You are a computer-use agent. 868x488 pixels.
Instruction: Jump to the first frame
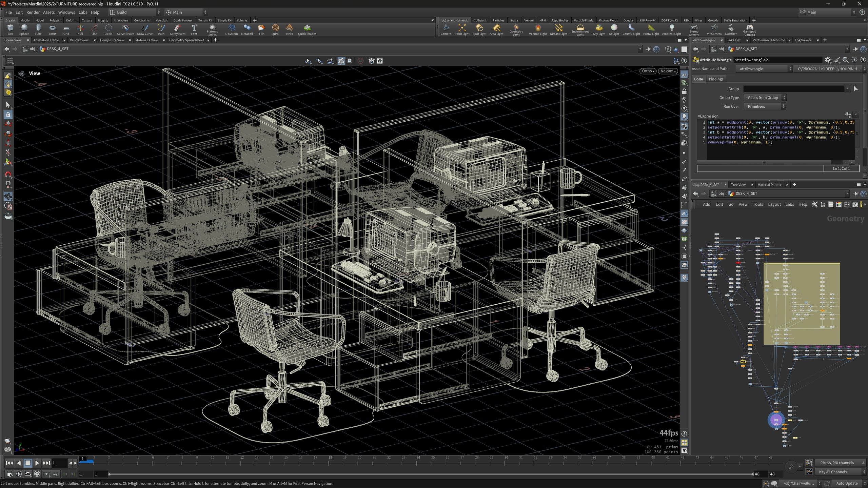9,463
